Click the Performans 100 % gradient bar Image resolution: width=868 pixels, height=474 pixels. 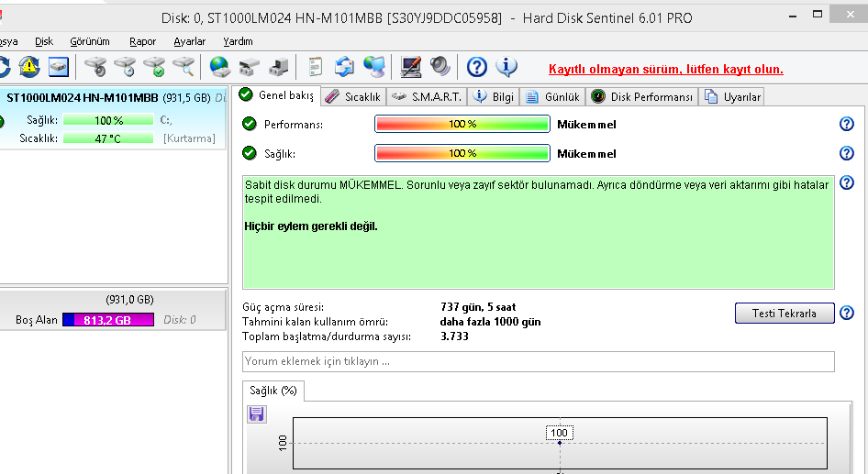tap(462, 124)
